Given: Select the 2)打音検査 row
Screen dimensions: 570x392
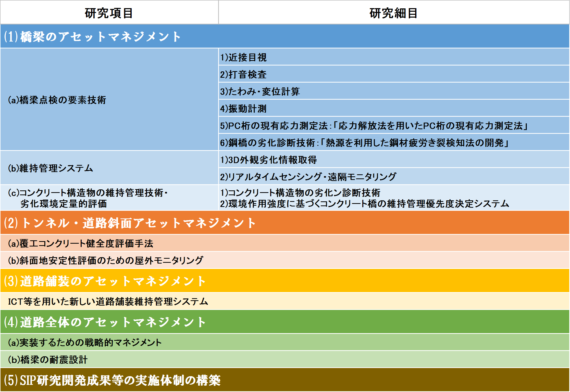Looking at the screenshot, I should coord(394,74).
